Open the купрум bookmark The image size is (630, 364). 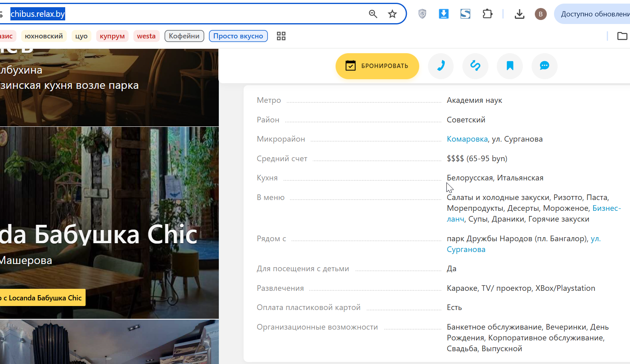click(112, 36)
